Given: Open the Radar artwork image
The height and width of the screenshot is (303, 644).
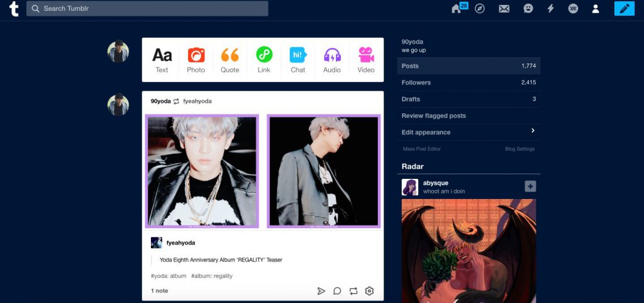Looking at the screenshot, I should [x=469, y=251].
